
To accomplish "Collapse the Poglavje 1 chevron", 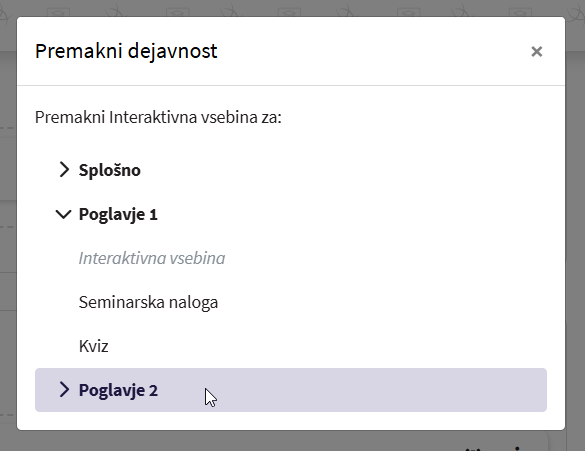I will click(63, 214).
